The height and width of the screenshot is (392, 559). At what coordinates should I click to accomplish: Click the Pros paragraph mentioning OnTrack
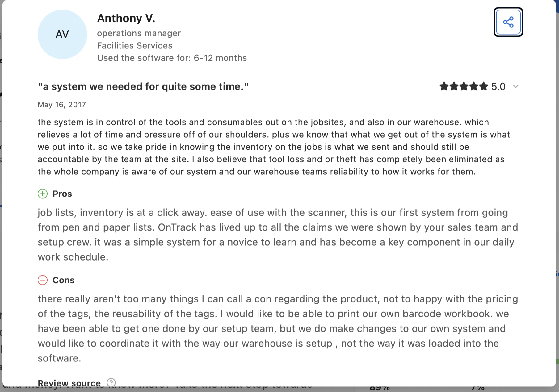point(277,235)
